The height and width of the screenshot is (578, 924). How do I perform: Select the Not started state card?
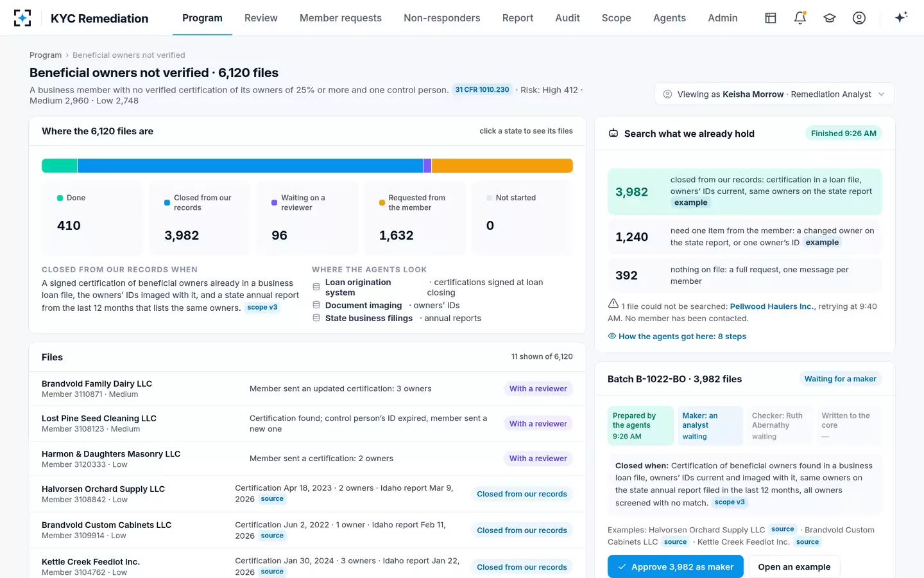[522, 218]
